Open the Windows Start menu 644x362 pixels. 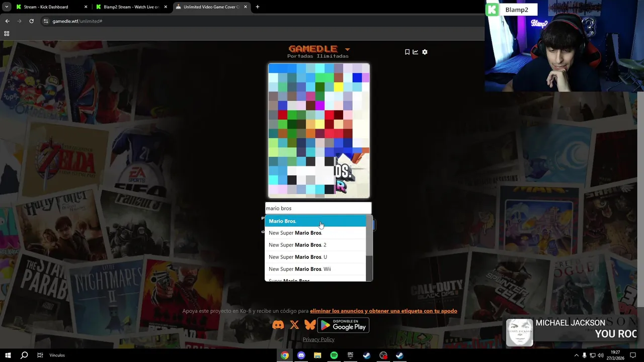tap(8, 355)
